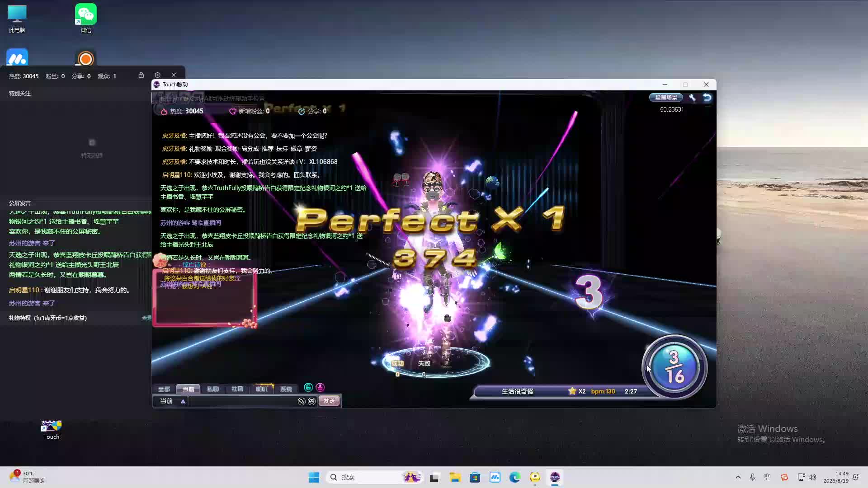Click the orange recorder desktop icon

pos(86,58)
